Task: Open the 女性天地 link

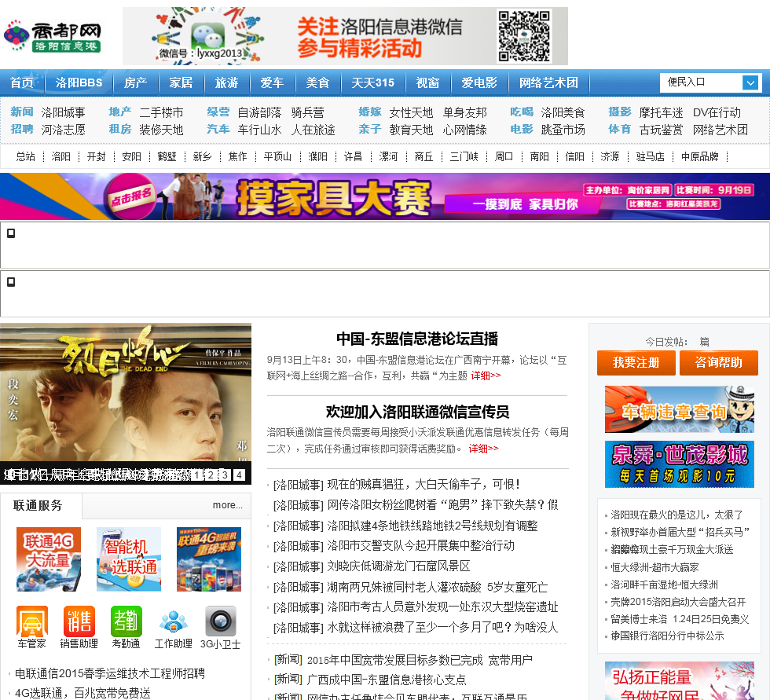Action: pyautogui.click(x=412, y=113)
